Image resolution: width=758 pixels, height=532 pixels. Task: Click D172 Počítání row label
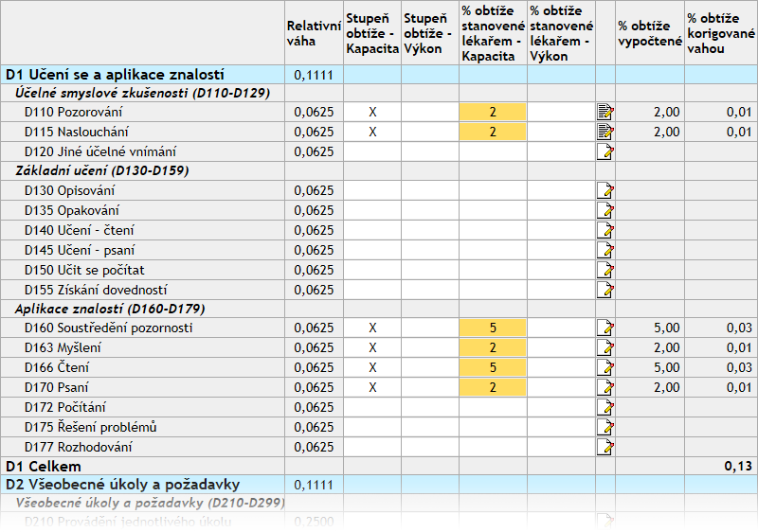[x=64, y=407]
